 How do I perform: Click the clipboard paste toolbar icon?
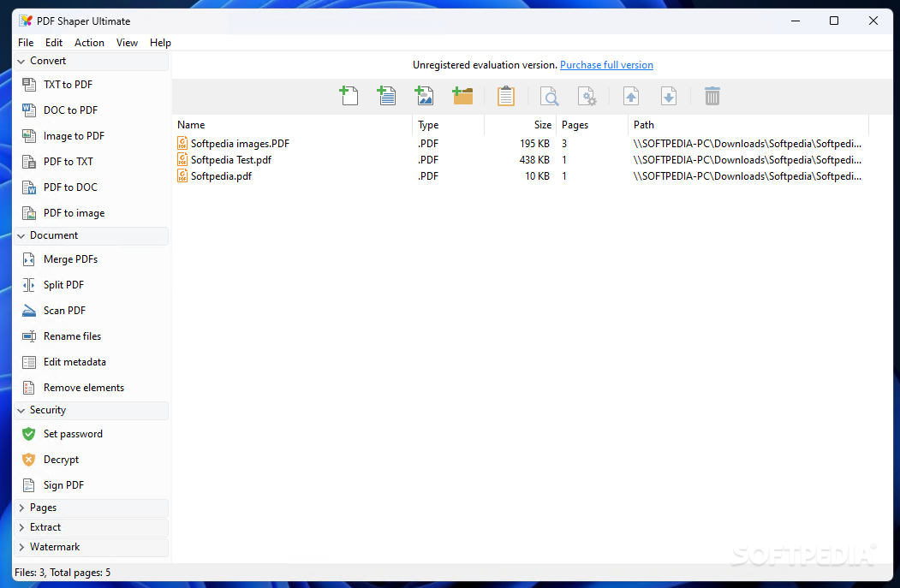506,96
